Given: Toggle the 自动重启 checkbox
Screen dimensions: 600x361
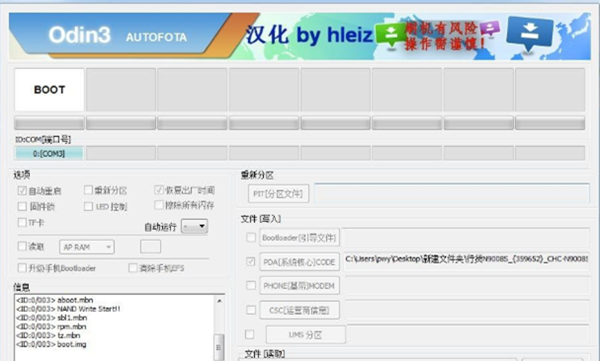Looking at the screenshot, I should [x=22, y=190].
